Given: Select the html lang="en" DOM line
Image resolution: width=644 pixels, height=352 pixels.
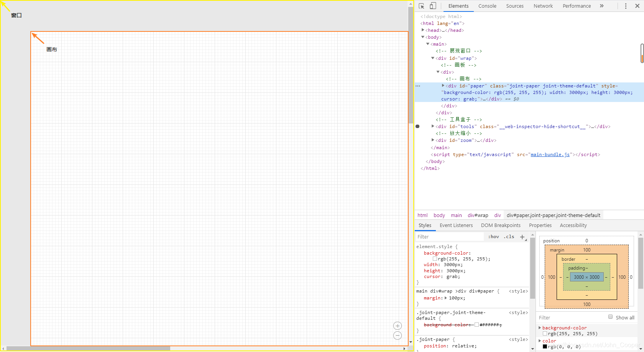Looking at the screenshot, I should [442, 23].
